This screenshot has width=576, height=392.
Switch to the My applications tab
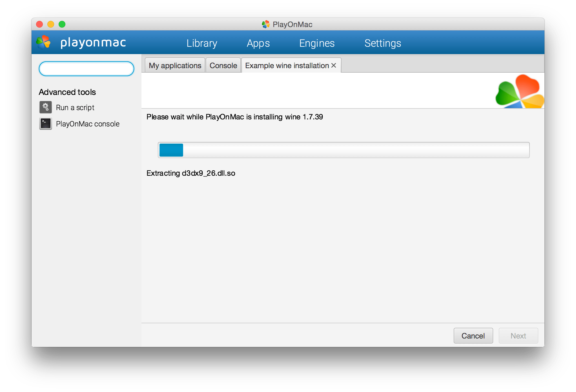tap(175, 66)
